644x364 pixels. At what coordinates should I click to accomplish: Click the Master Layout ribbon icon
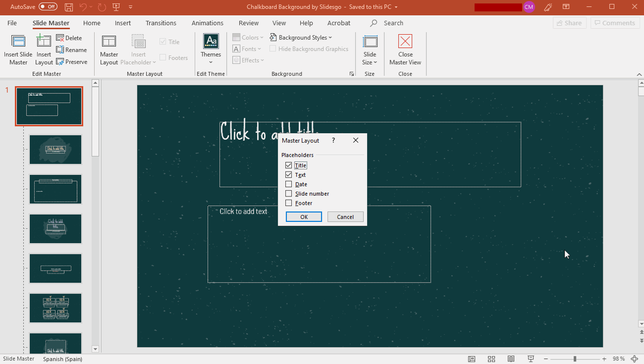[108, 42]
